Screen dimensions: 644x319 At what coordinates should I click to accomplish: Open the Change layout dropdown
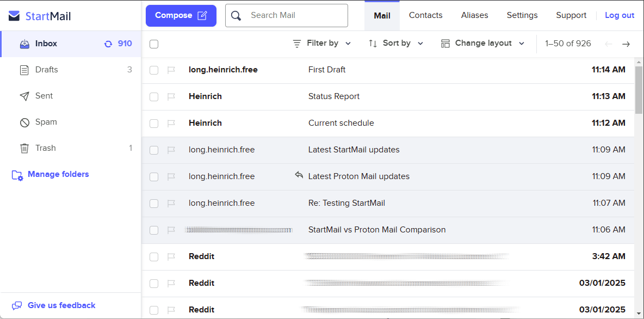483,43
